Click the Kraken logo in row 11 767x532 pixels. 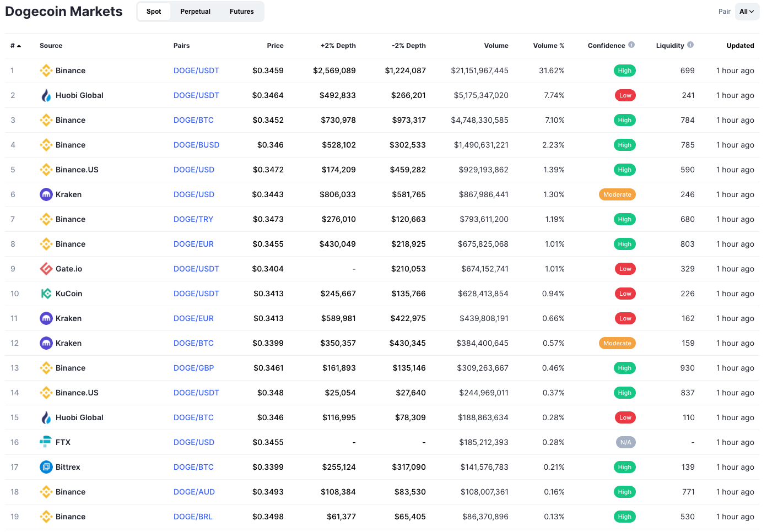point(46,318)
